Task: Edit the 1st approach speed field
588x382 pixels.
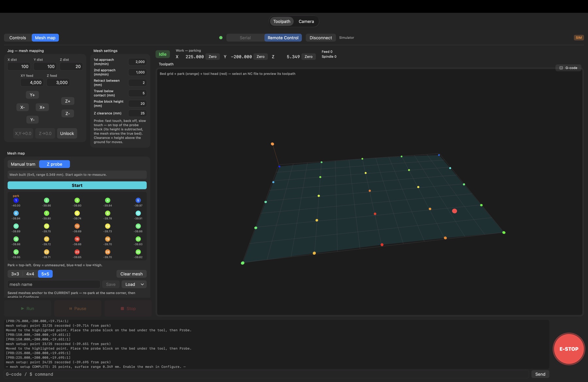Action: click(137, 62)
